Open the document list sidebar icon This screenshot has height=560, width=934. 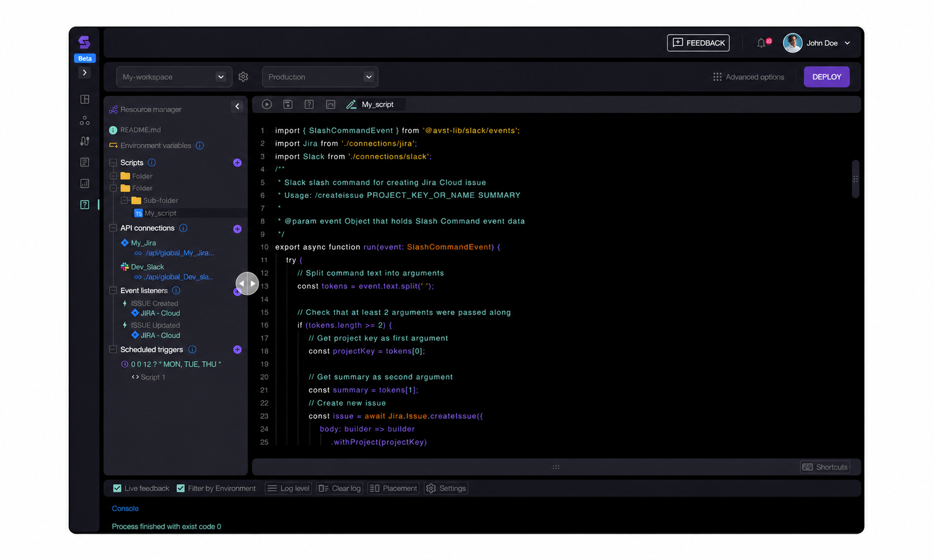click(x=85, y=162)
